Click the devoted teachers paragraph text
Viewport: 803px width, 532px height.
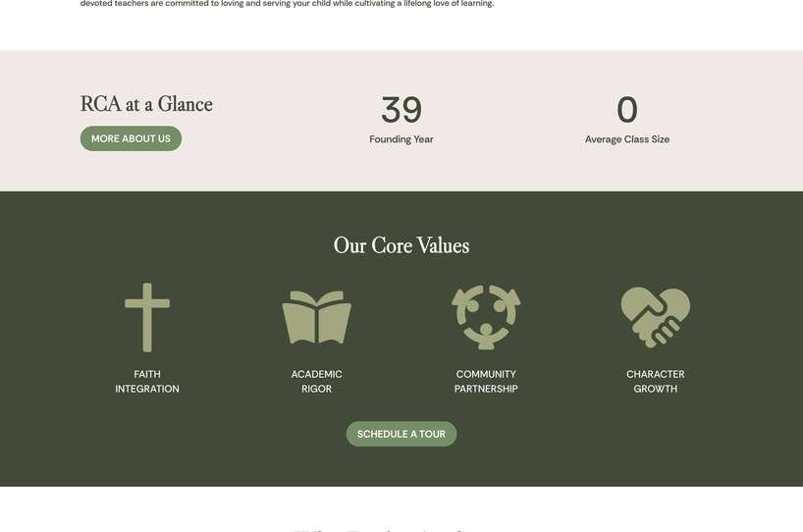point(287,4)
